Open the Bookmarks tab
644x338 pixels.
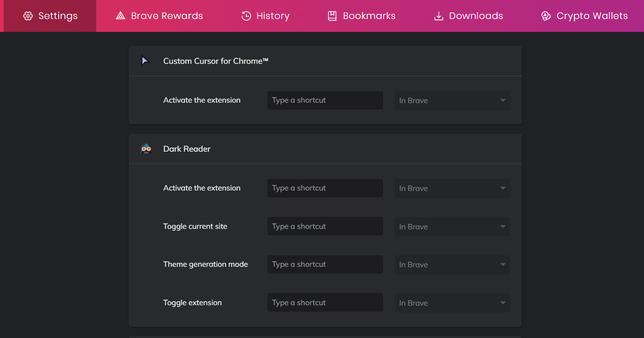pos(361,16)
